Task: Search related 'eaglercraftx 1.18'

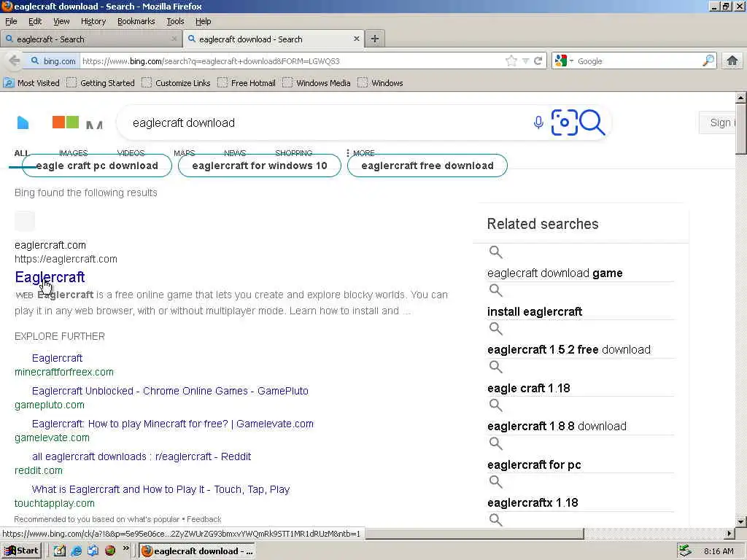Action: pyautogui.click(x=533, y=503)
